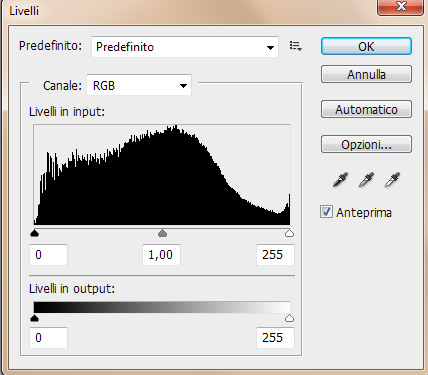Image resolution: width=428 pixels, height=375 pixels.
Task: Click the Opzioni... button
Action: tap(366, 144)
